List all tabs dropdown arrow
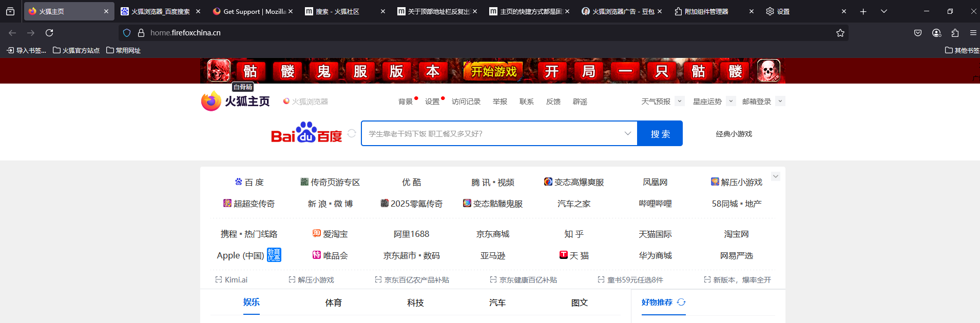Image resolution: width=980 pixels, height=323 pixels. pyautogui.click(x=884, y=11)
